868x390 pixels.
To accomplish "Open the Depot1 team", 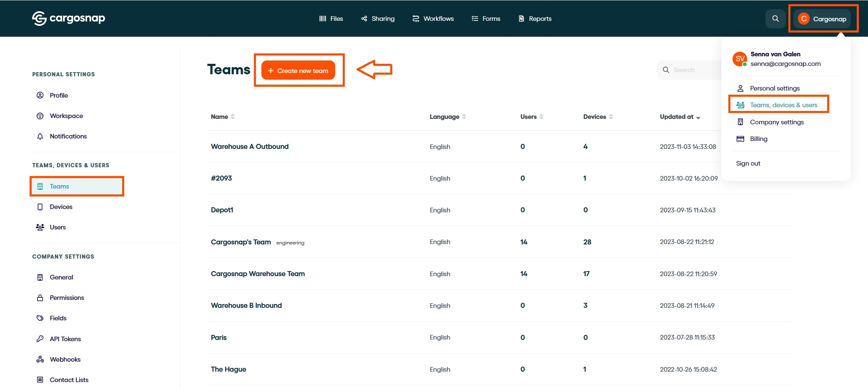I will (222, 210).
